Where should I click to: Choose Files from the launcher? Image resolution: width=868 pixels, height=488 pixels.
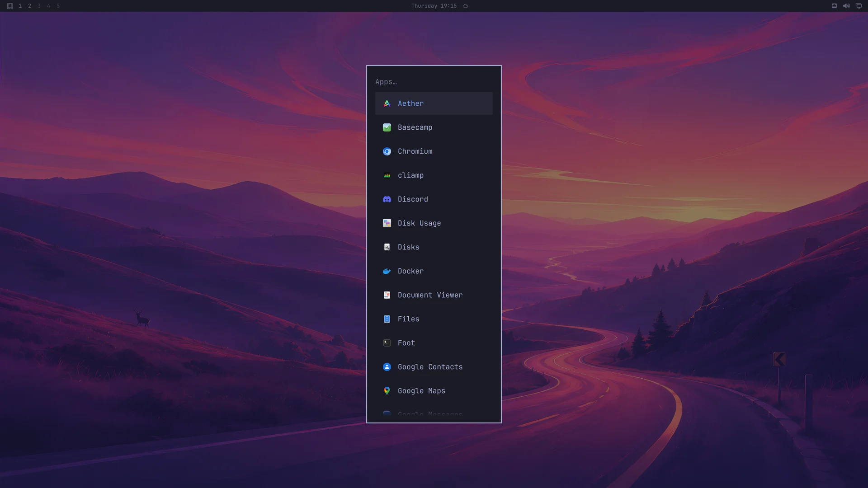click(434, 319)
